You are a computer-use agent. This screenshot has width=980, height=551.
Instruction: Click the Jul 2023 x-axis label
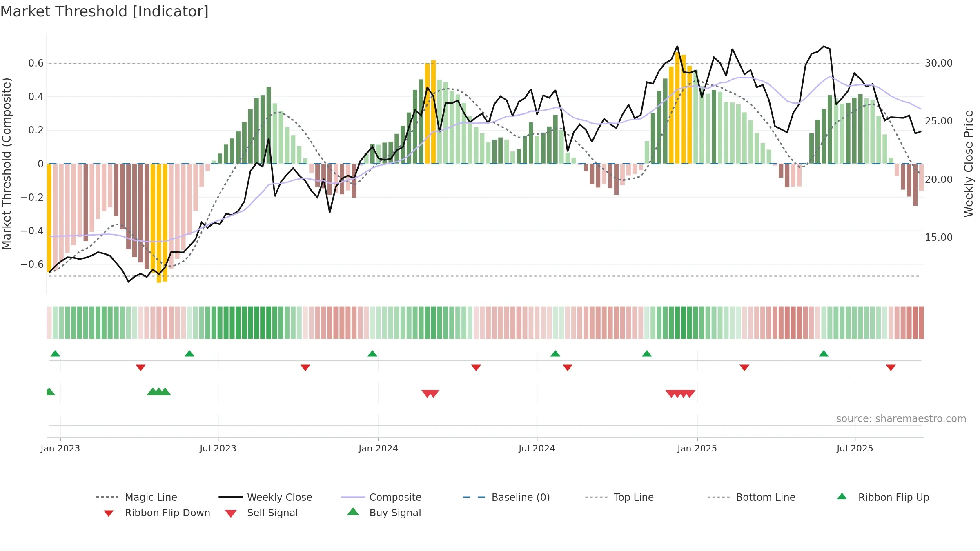click(x=218, y=448)
